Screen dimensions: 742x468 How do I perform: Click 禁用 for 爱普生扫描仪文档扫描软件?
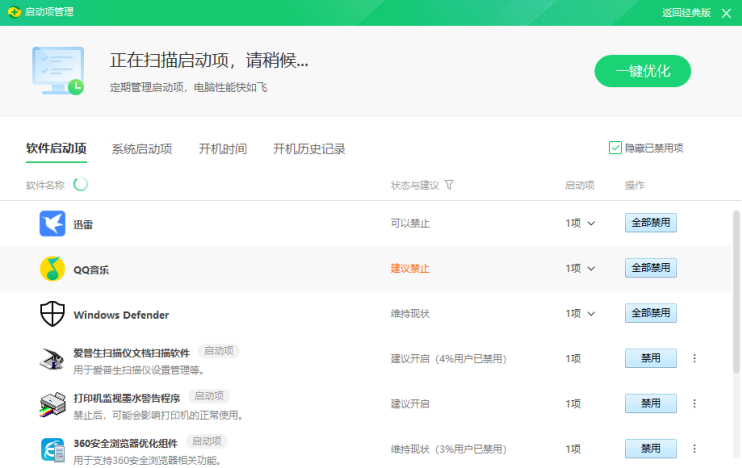point(651,358)
